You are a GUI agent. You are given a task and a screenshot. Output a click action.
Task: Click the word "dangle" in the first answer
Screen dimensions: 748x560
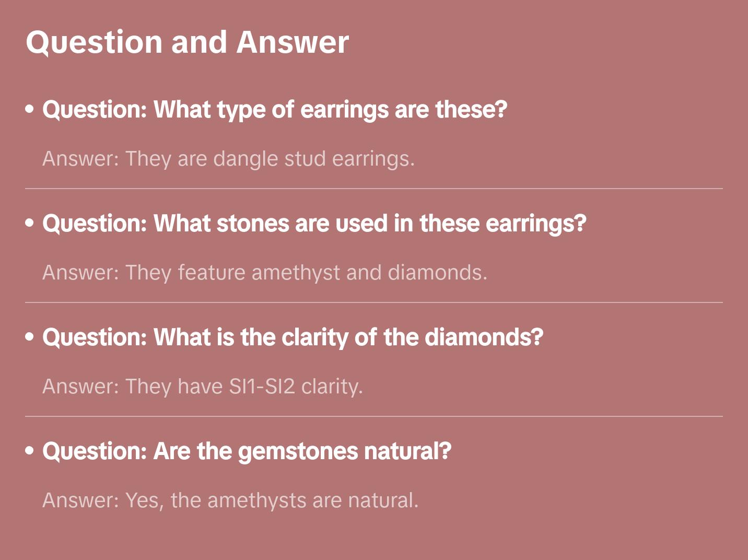tap(246, 159)
